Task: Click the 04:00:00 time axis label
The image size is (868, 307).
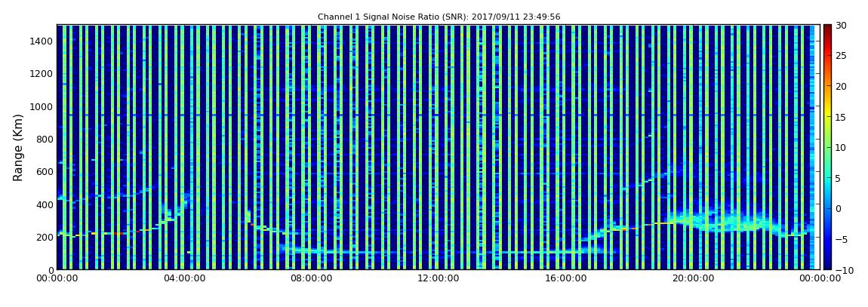Action: pos(183,279)
